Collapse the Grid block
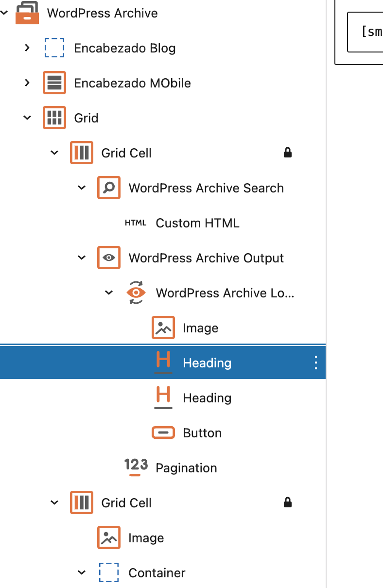 coord(27,118)
